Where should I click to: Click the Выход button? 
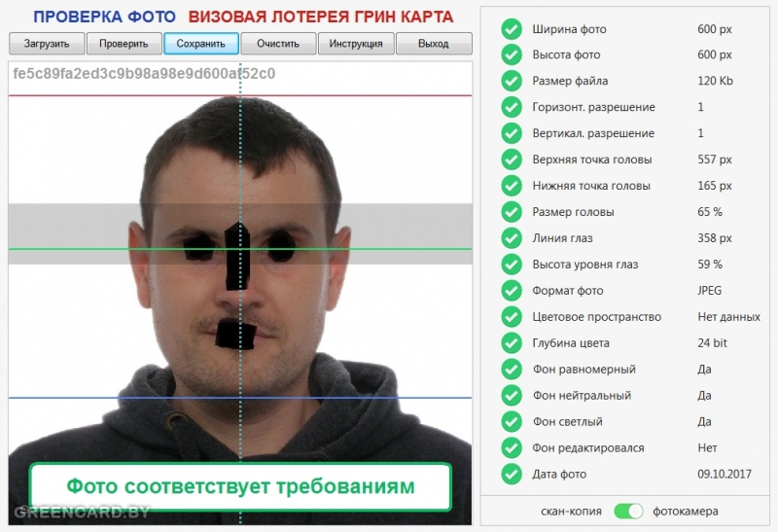coord(434,44)
